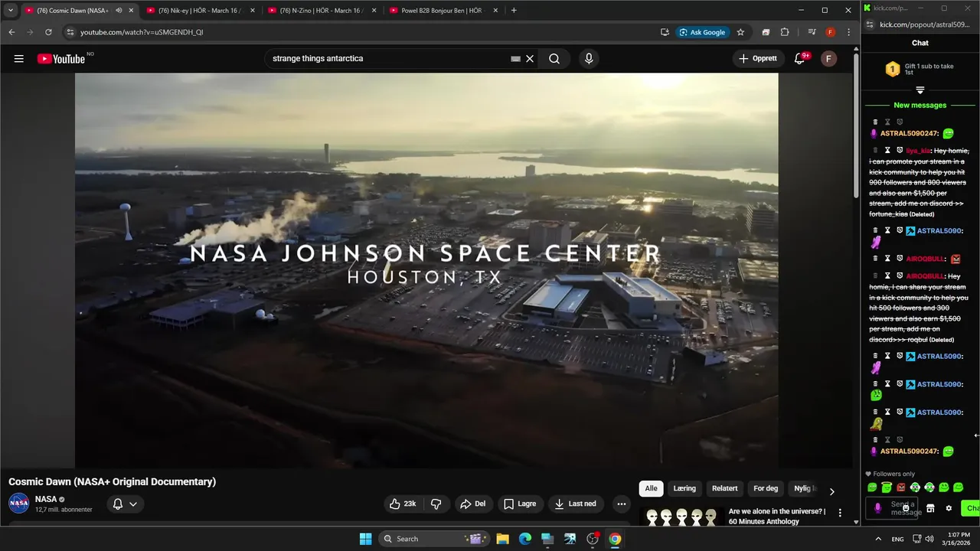This screenshot has width=980, height=551.
Task: Open the NASA channel avatar
Action: 18,503
